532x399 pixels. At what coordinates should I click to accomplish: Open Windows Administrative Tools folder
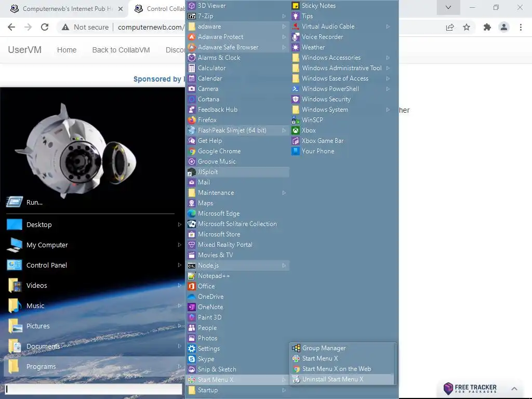point(341,68)
